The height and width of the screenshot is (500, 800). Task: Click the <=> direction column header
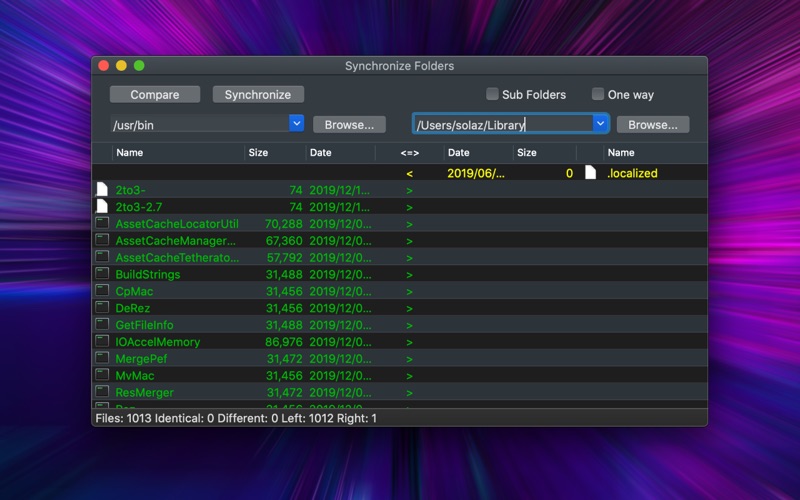(410, 153)
